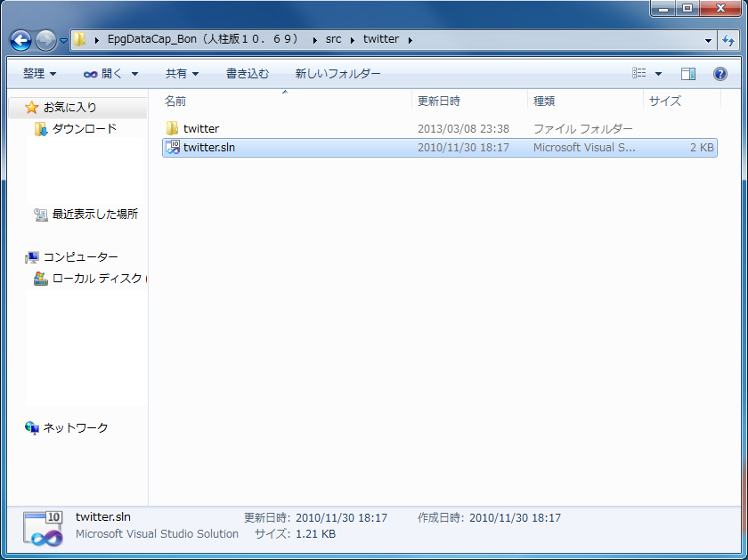Sort by サイズ column header
Screen dimensions: 748x560
click(682, 101)
